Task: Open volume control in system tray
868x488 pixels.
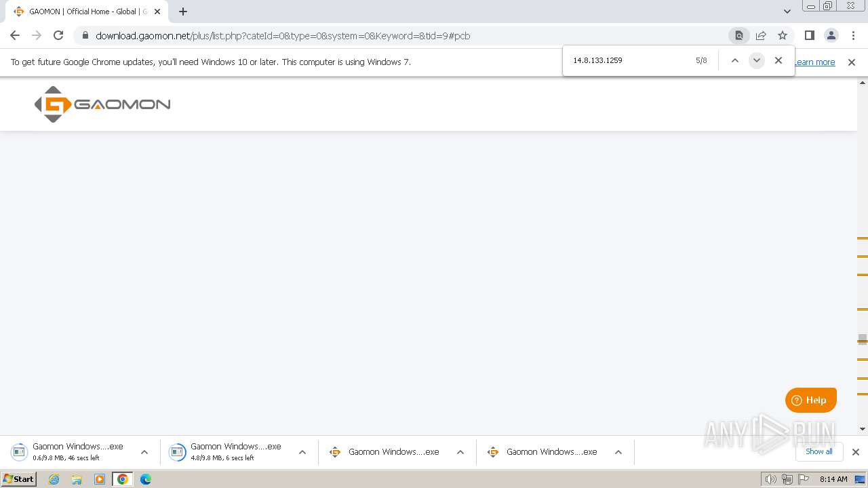Action: click(x=770, y=479)
